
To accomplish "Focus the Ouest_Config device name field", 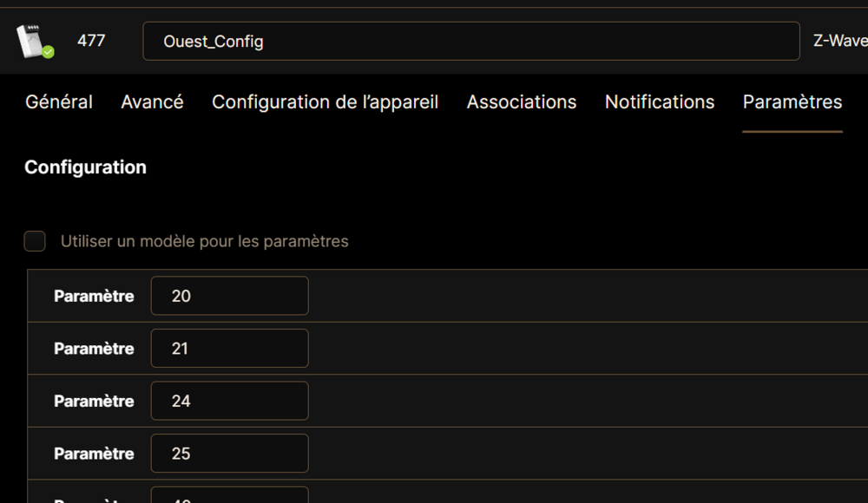I will pyautogui.click(x=471, y=41).
